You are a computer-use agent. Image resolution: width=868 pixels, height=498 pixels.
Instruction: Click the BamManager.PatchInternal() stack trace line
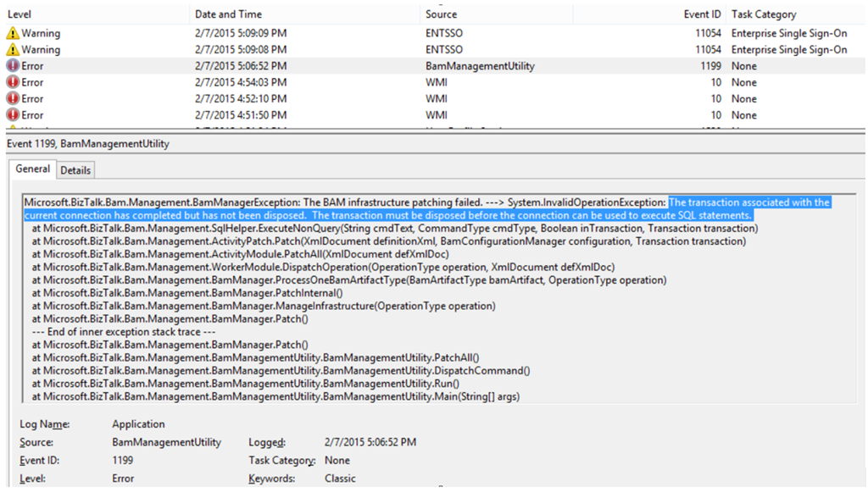pos(187,293)
